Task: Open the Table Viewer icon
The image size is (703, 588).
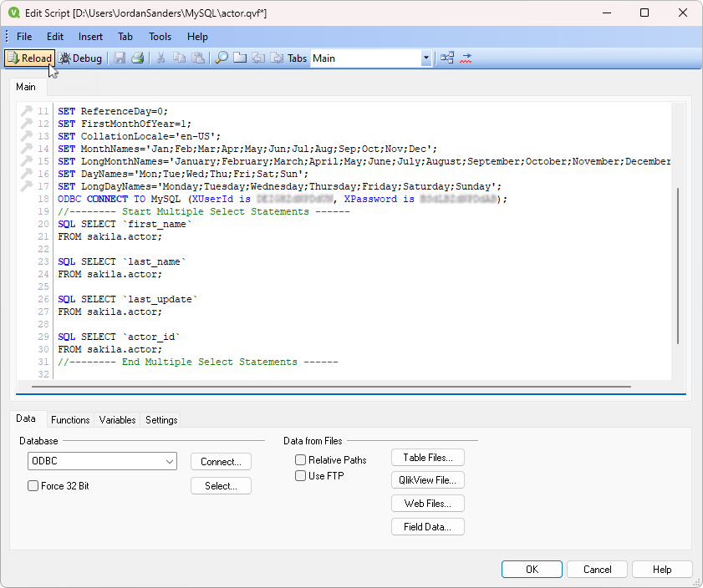Action: pos(446,58)
